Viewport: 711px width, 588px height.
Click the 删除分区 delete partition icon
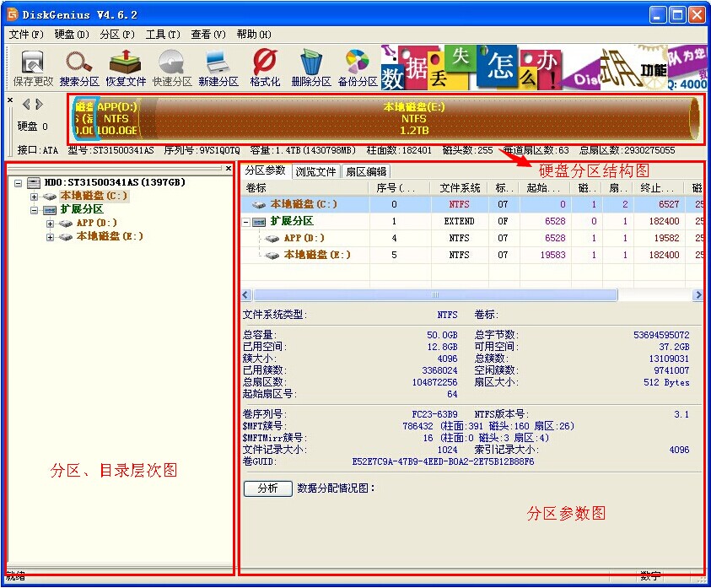pos(311,67)
